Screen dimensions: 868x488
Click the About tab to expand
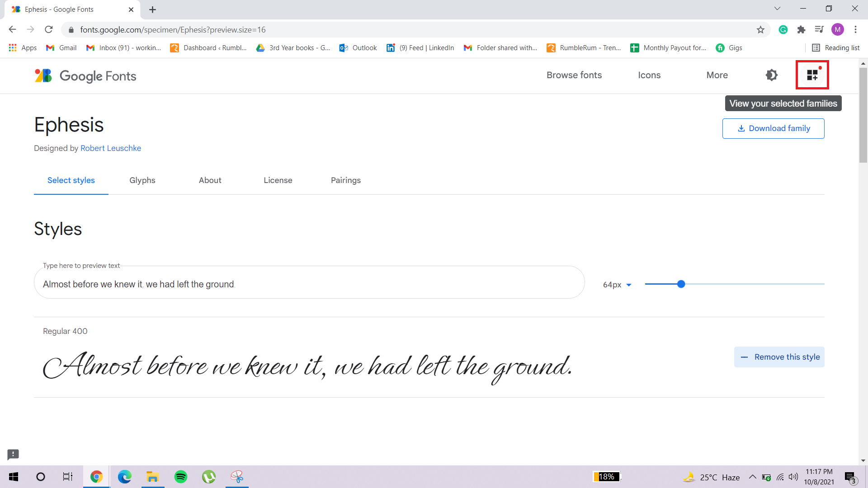tap(210, 180)
